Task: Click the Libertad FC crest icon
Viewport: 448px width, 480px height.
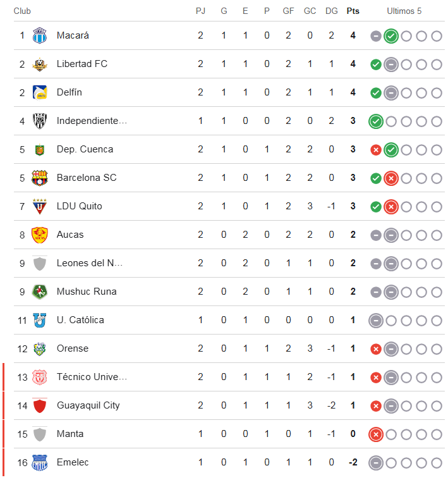Action: [40, 64]
